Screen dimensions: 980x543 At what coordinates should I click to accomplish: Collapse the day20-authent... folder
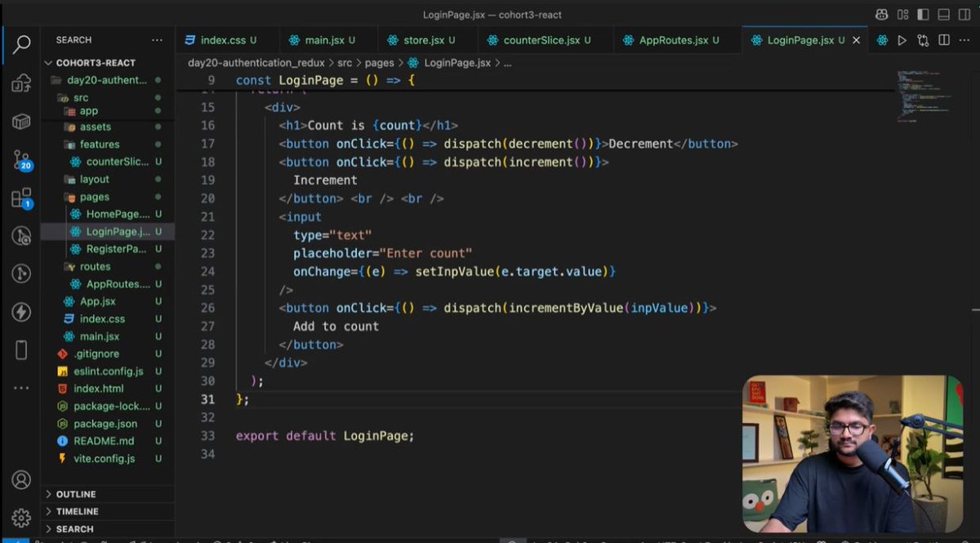coord(108,80)
